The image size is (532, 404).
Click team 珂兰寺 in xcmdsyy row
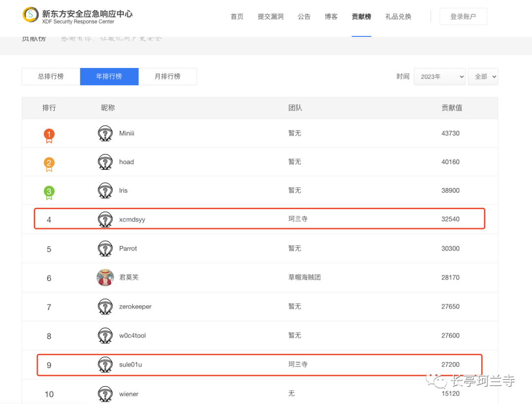(298, 219)
